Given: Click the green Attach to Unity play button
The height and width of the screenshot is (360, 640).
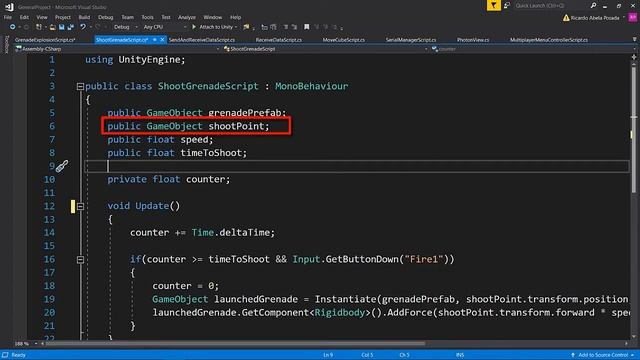Looking at the screenshot, I should (x=194, y=27).
